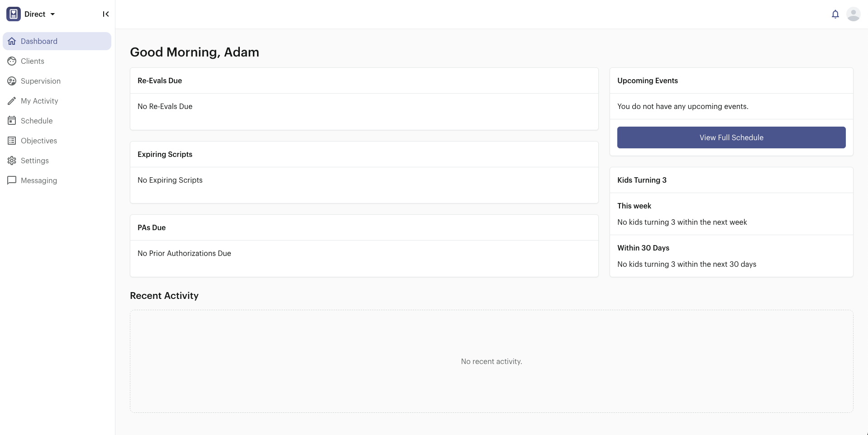Open the Schedule menu item
This screenshot has height=435, width=868.
37,121
